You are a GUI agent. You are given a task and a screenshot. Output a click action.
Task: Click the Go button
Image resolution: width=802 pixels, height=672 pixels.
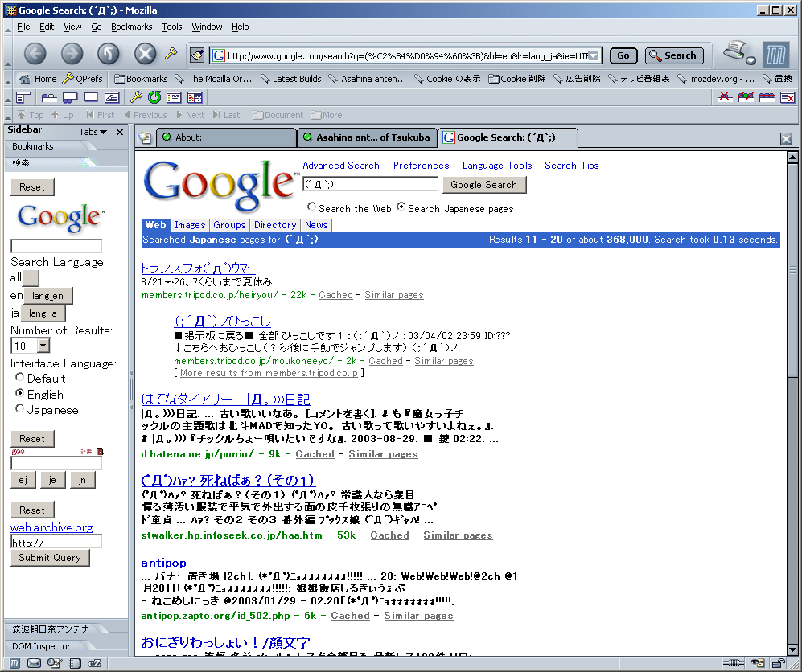[623, 55]
